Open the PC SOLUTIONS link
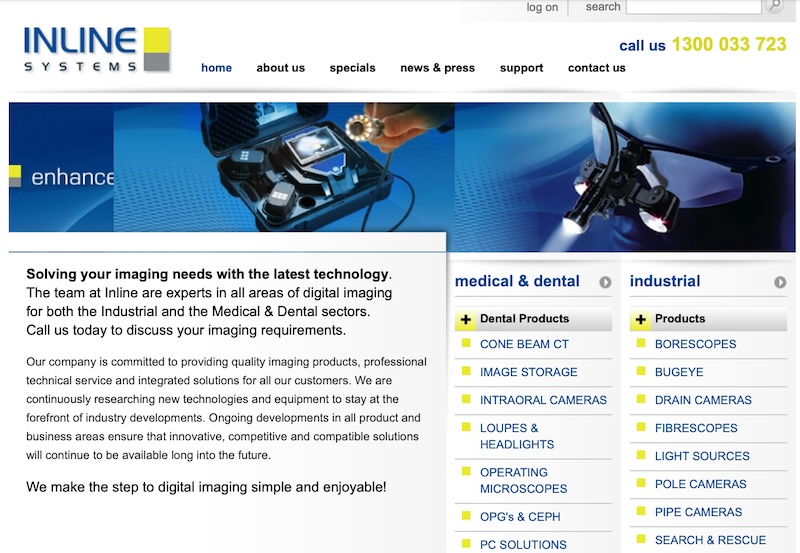The height and width of the screenshot is (553, 800). click(523, 545)
